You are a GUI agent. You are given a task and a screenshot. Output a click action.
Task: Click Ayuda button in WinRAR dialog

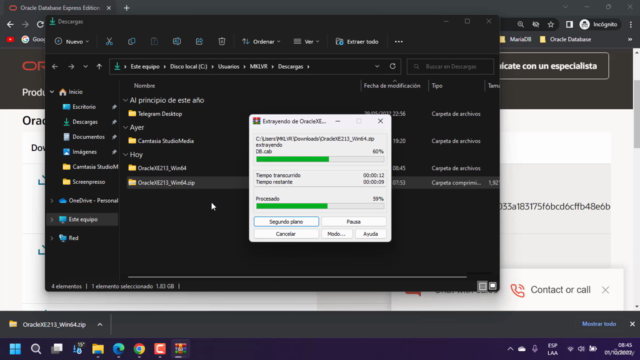371,234
